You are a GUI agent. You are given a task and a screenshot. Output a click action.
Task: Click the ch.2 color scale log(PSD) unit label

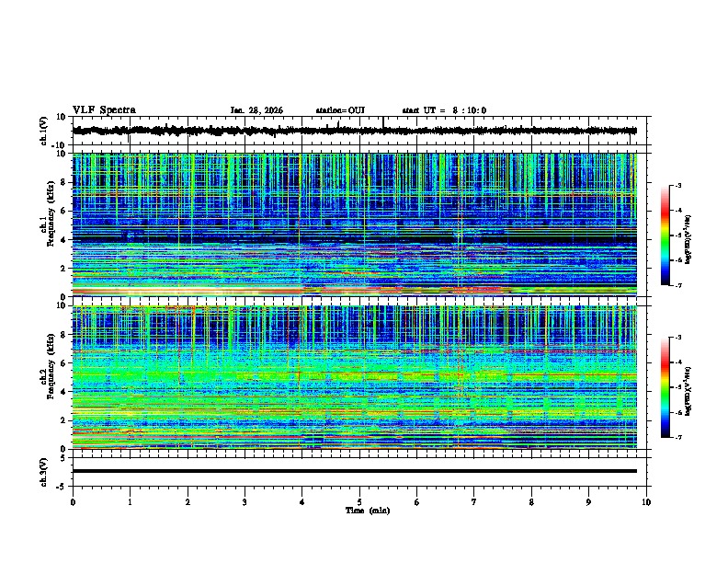tap(688, 391)
